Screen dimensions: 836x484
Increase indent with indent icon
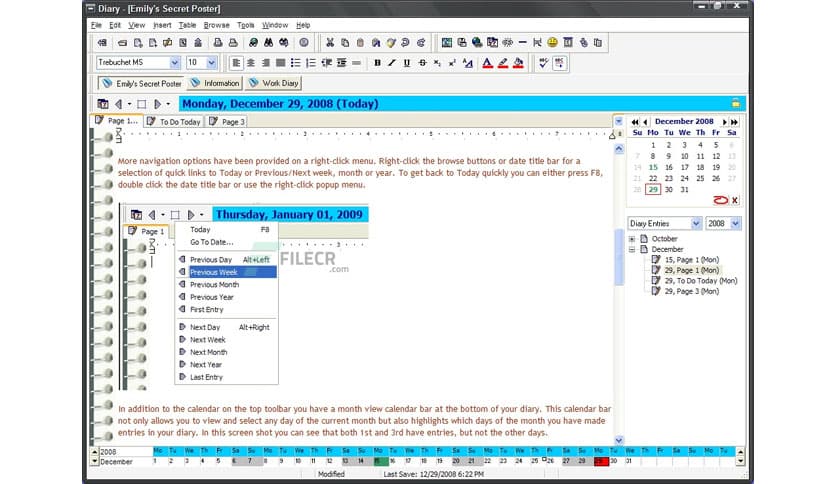(342, 63)
